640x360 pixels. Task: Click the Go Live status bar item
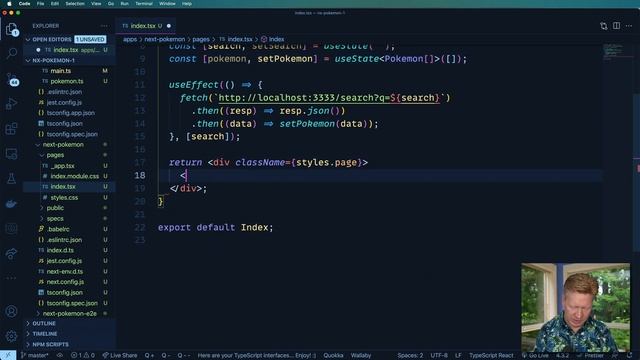tap(535, 356)
